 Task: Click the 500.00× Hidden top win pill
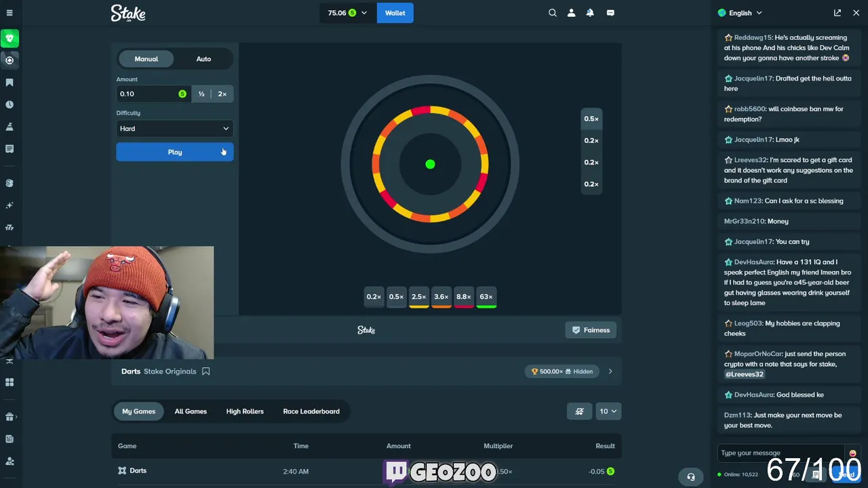tap(563, 371)
